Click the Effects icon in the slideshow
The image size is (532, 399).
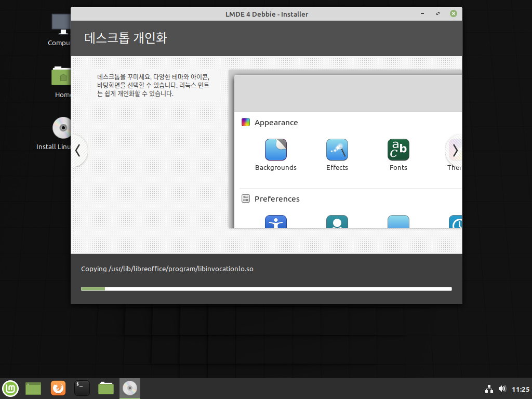(337, 150)
